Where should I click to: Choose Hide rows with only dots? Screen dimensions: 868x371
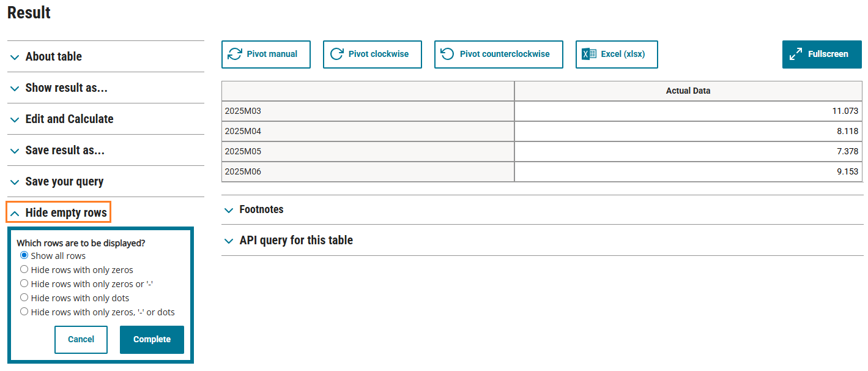[x=24, y=298]
